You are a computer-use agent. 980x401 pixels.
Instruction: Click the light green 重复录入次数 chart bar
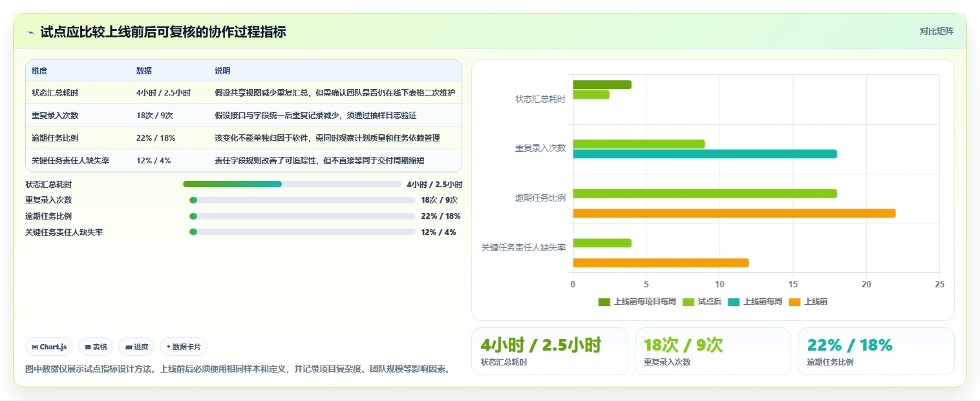click(639, 144)
